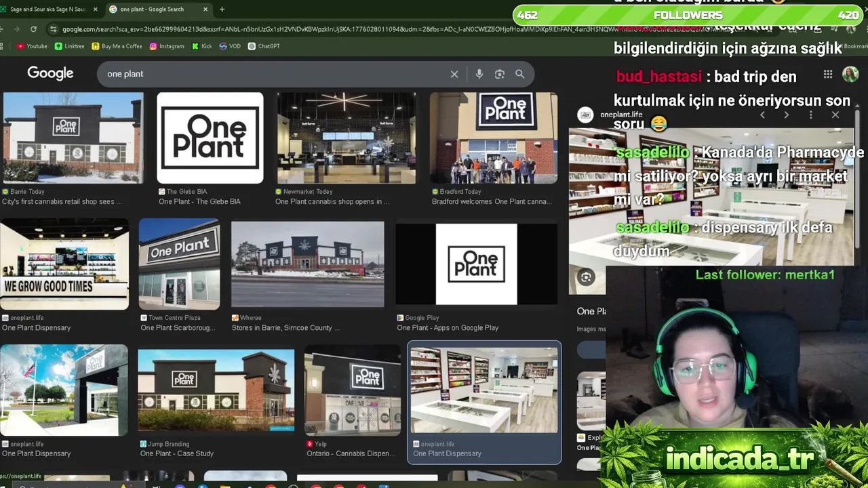Screen dimensions: 868x488
Task: Open the Instagram bookmark
Action: coord(167,46)
